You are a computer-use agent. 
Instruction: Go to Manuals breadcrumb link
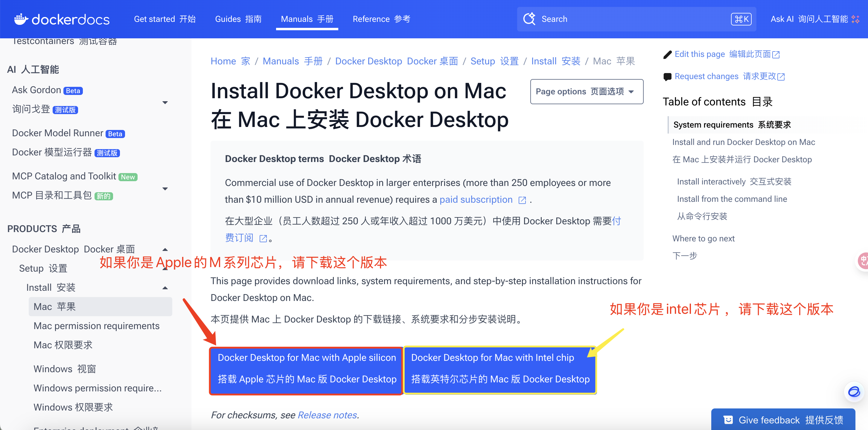[293, 61]
